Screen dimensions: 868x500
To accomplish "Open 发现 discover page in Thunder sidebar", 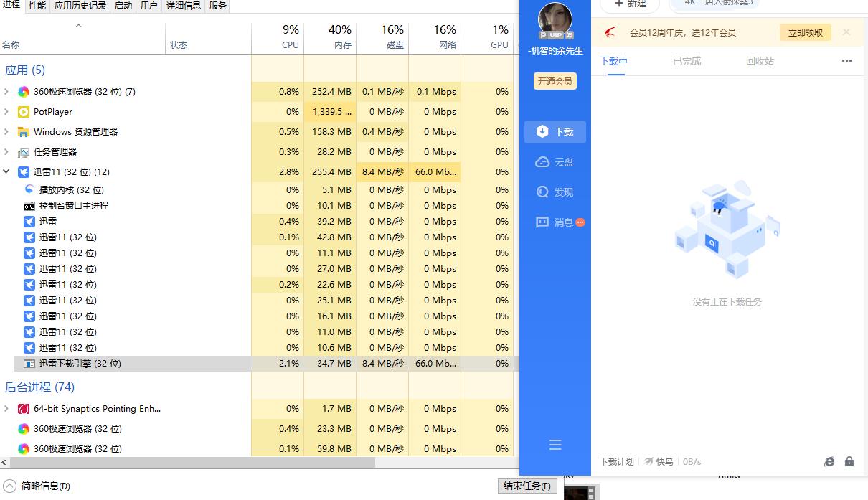I will tap(555, 192).
